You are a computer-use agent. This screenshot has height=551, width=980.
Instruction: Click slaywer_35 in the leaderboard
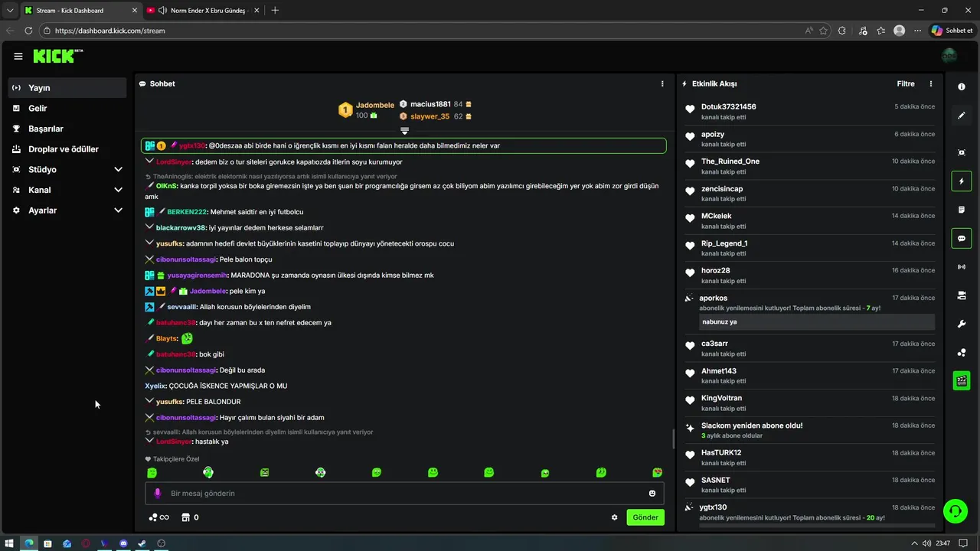430,116
